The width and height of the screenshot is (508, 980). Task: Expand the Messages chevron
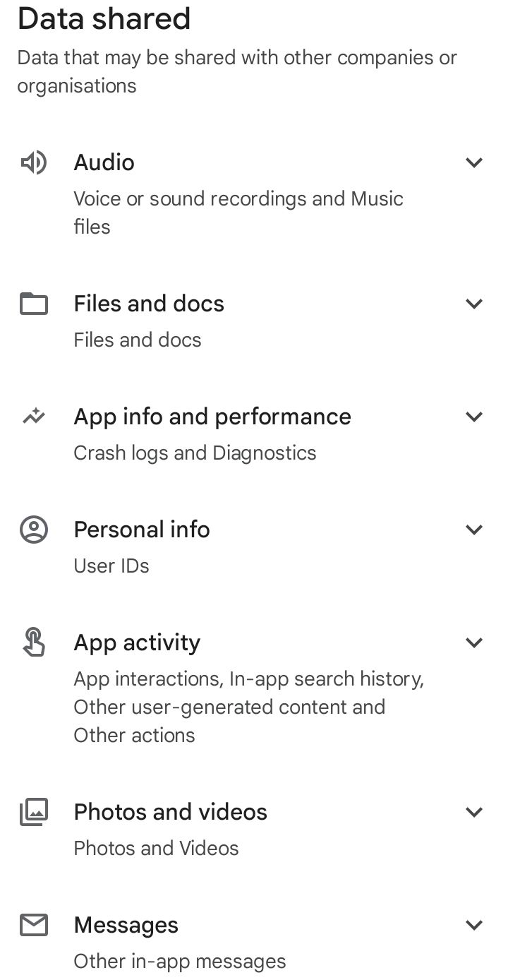[474, 925]
